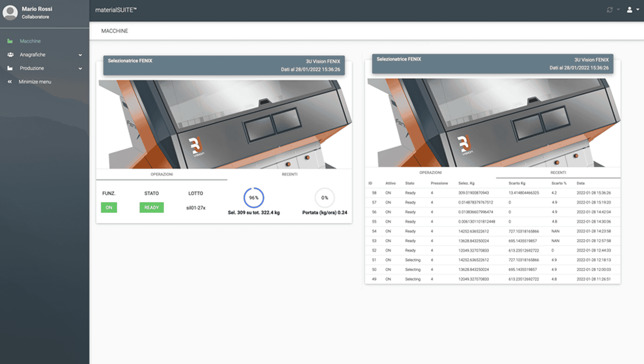Screen dimensions: 644x364
Task: Select RECENTI tab on right machine card
Action: coord(558,173)
